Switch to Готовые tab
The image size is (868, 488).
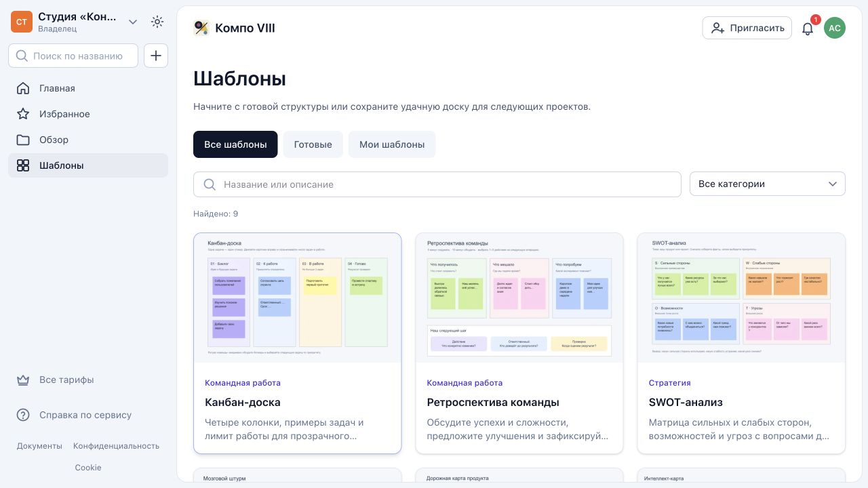pos(313,144)
